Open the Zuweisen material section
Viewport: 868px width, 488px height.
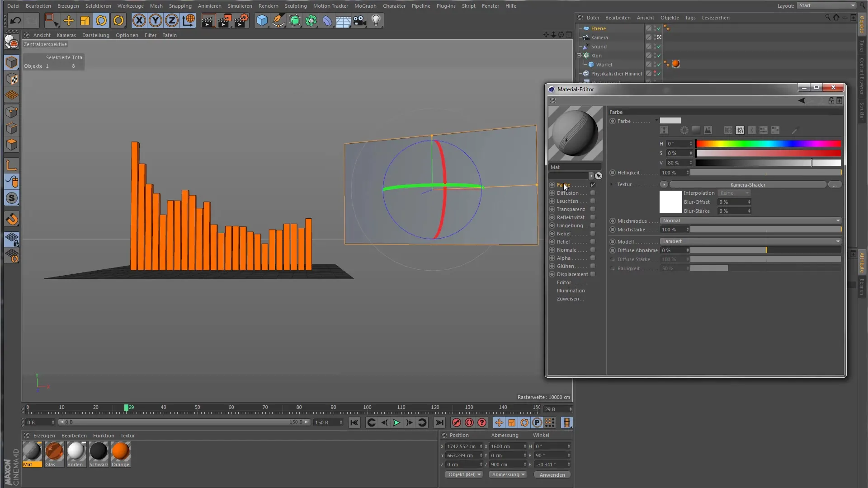[x=568, y=299]
